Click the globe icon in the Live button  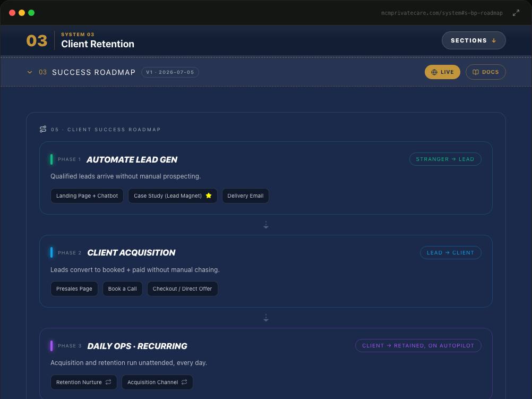(434, 72)
